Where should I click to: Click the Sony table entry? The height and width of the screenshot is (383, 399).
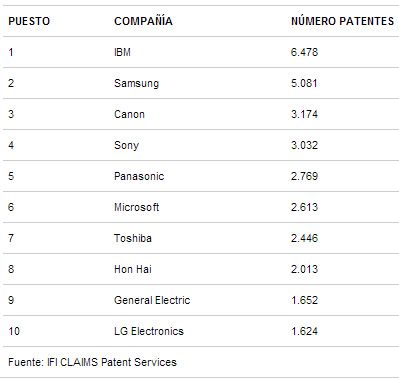(x=126, y=145)
